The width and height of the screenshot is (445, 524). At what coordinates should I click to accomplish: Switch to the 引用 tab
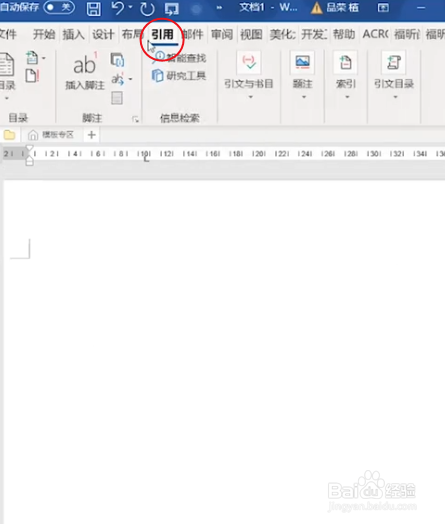pyautogui.click(x=162, y=34)
